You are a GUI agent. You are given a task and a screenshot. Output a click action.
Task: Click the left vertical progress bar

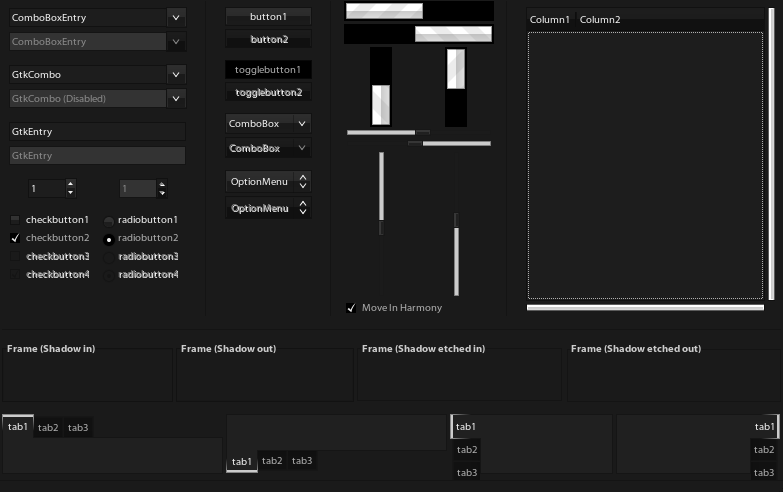(x=381, y=87)
